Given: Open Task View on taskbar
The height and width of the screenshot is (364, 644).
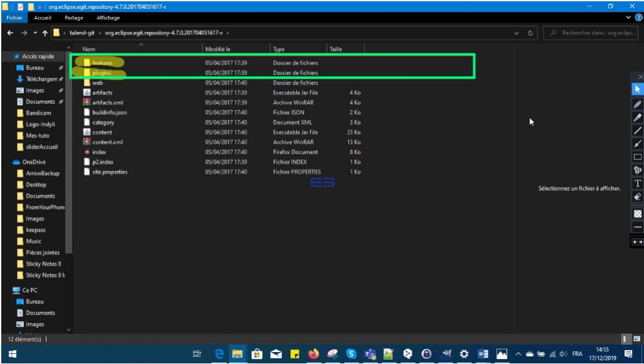Looking at the screenshot, I should tap(197, 354).
